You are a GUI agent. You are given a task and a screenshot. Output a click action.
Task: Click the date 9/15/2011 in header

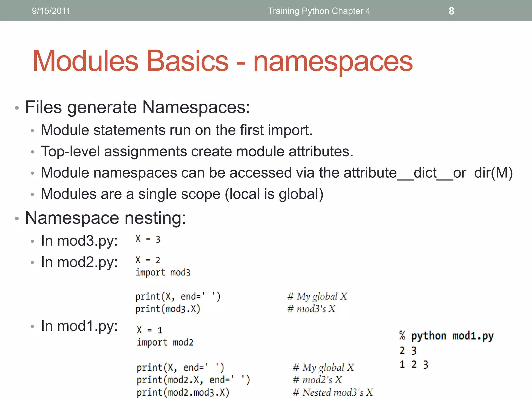pos(51,11)
